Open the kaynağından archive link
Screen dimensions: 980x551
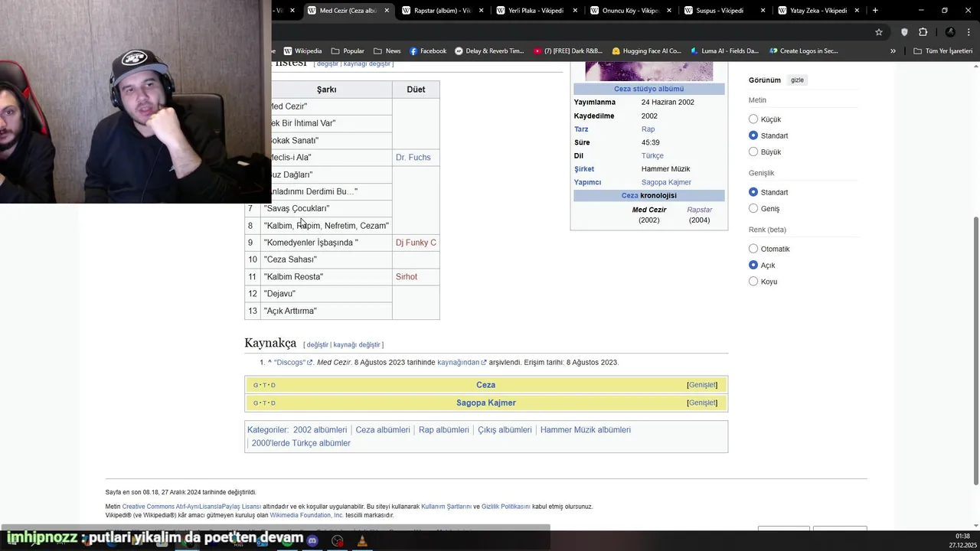(x=462, y=363)
